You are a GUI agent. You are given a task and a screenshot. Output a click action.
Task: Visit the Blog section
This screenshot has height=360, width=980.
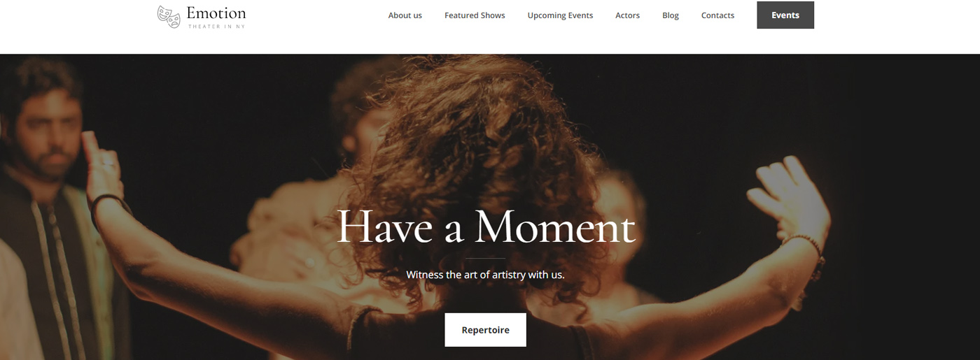tap(671, 15)
